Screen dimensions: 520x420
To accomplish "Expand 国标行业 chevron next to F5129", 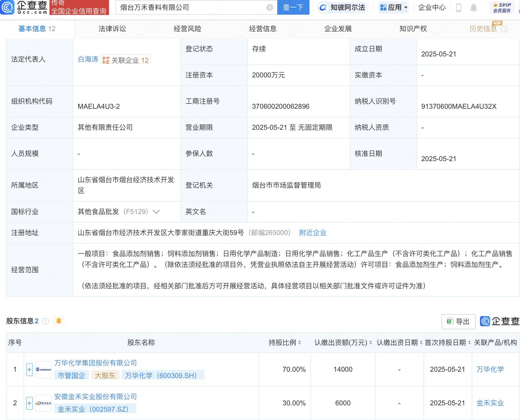I will click(x=156, y=212).
